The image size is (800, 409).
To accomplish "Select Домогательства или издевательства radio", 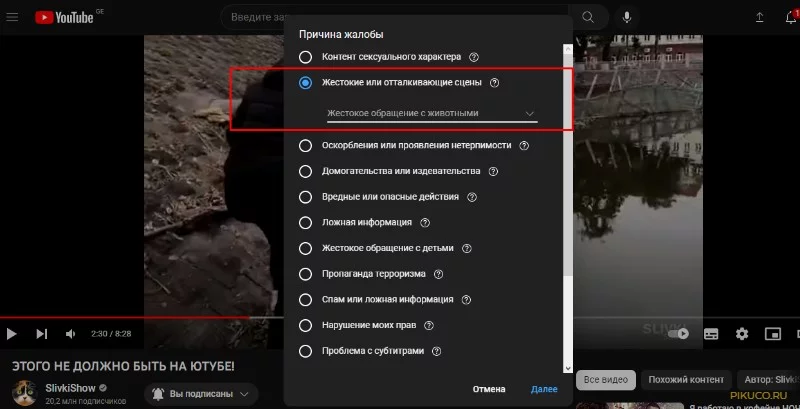I will (x=305, y=171).
